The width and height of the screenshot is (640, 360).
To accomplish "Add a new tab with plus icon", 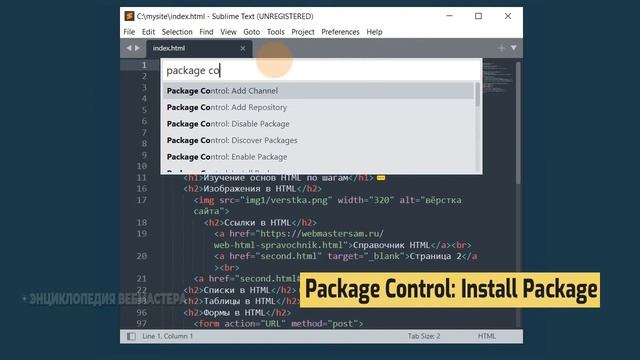I will pyautogui.click(x=501, y=48).
